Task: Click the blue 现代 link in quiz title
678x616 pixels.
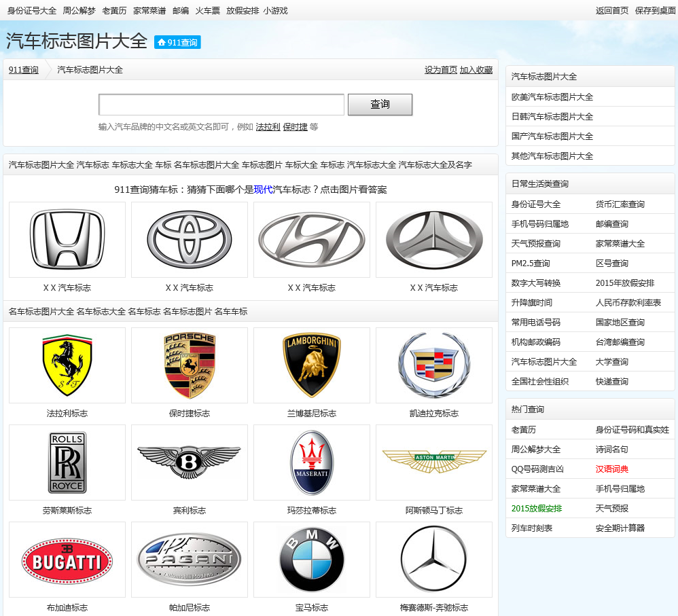Action: (263, 189)
